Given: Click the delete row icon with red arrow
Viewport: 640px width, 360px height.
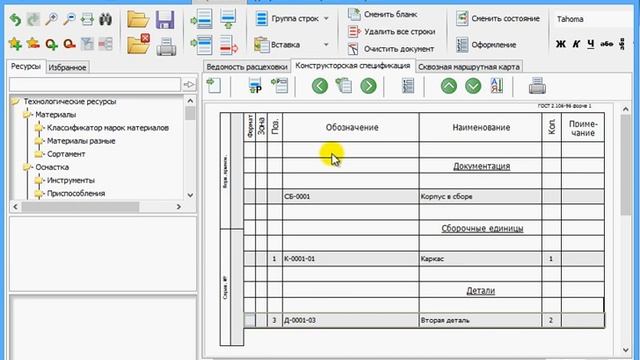Looking at the screenshot, I should click(x=228, y=45).
